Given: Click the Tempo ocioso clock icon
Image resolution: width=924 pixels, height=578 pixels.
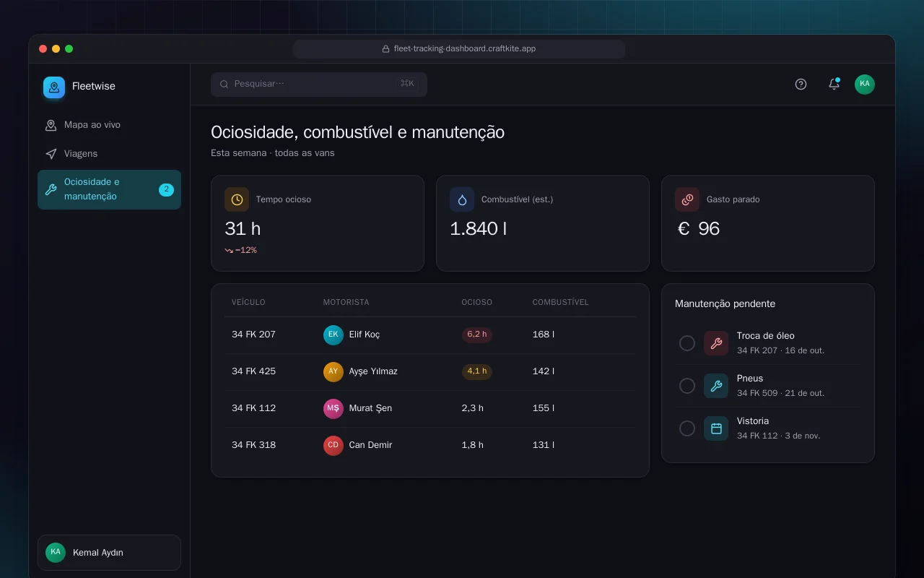Looking at the screenshot, I should click(237, 199).
